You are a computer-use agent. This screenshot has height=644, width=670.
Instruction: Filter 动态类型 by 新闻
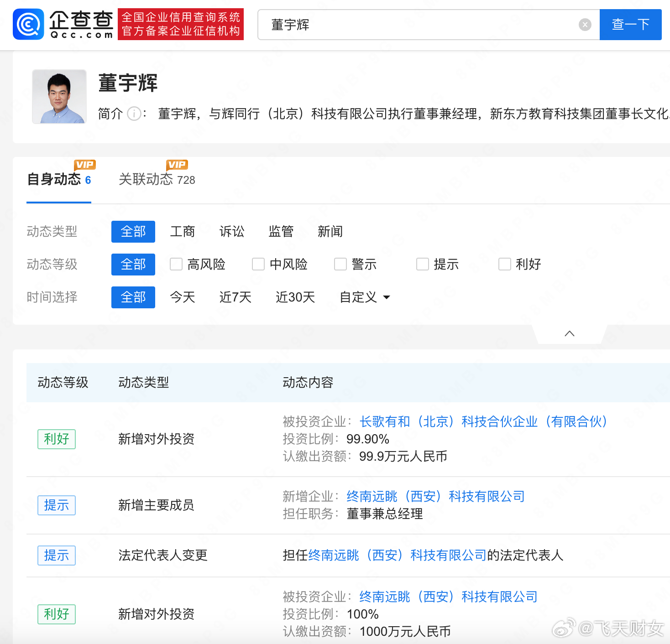coord(330,232)
